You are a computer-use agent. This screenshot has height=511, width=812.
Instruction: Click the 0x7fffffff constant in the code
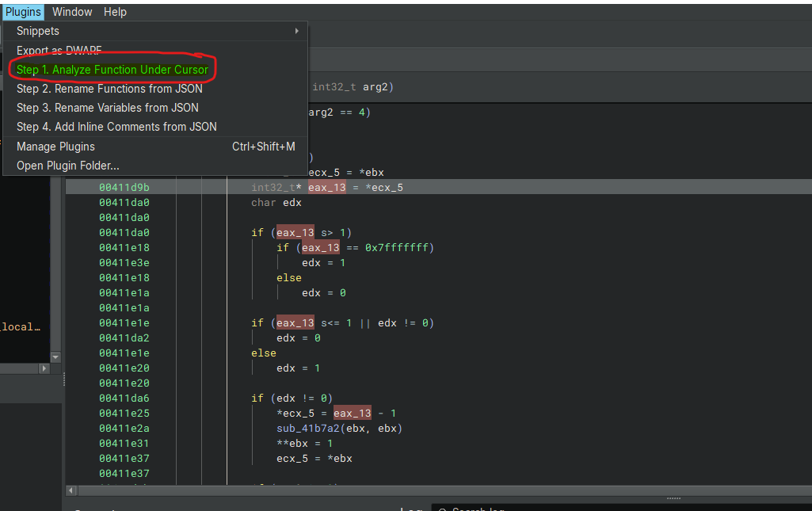397,248
